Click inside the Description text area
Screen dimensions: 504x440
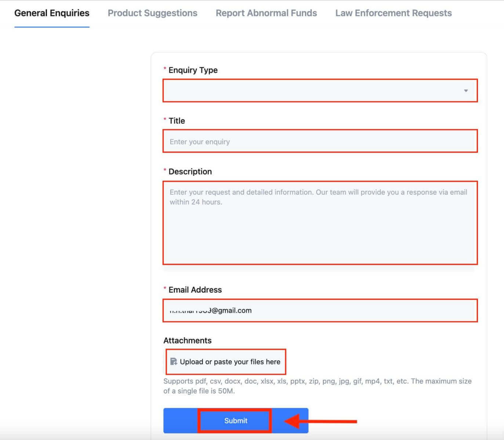(x=320, y=227)
